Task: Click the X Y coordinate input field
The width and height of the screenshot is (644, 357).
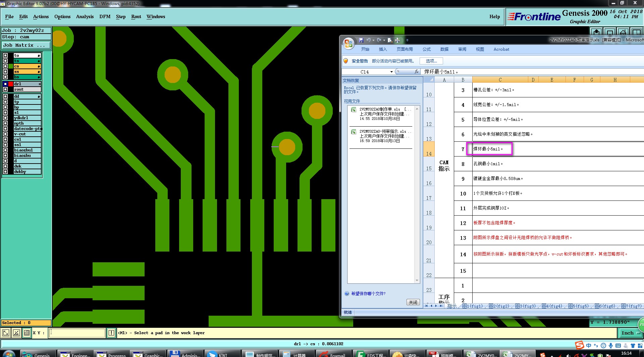Action: (77, 333)
